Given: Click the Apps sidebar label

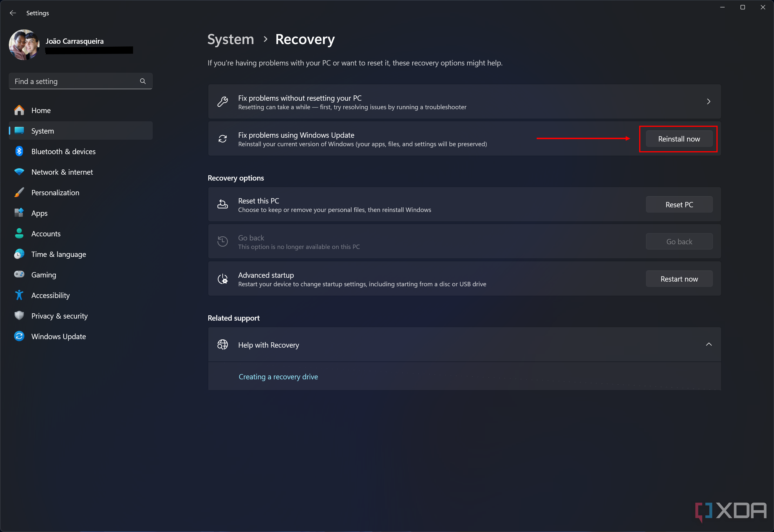Looking at the screenshot, I should click(x=39, y=213).
